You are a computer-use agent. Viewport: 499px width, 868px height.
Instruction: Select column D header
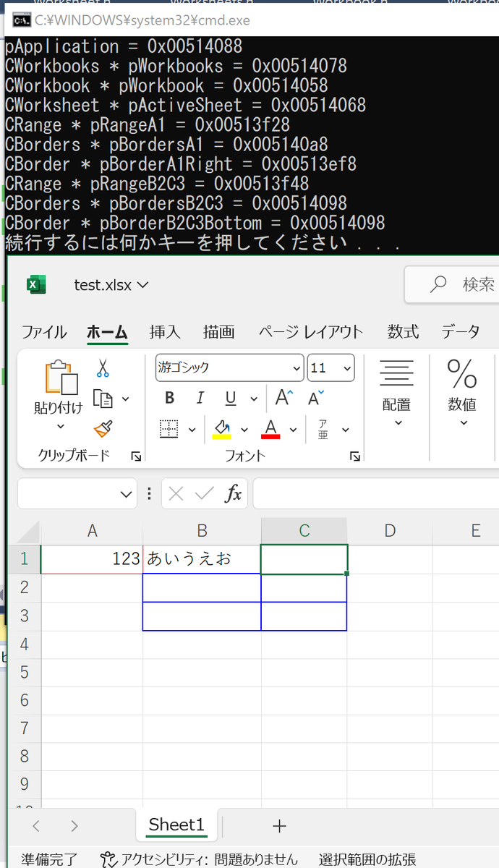[390, 531]
